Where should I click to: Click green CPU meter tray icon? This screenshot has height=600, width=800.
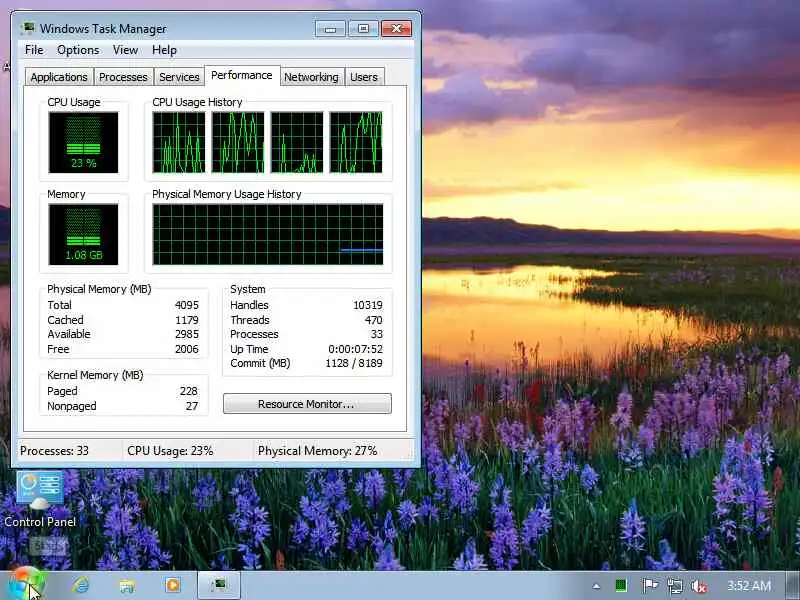click(x=621, y=586)
